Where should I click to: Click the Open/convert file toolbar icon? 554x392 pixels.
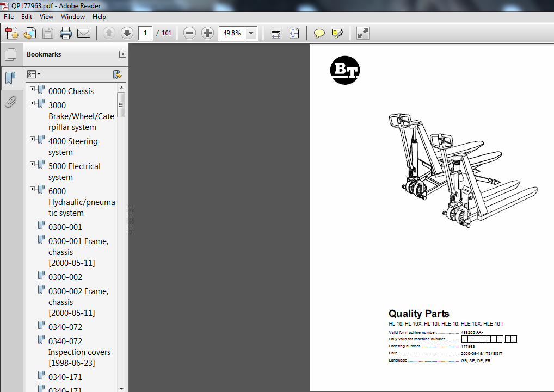(30, 33)
